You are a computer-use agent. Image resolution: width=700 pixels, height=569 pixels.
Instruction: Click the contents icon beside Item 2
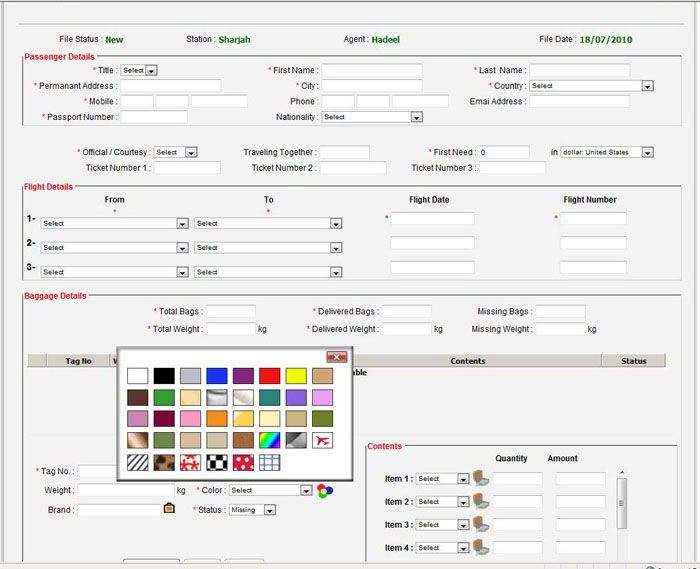click(481, 501)
